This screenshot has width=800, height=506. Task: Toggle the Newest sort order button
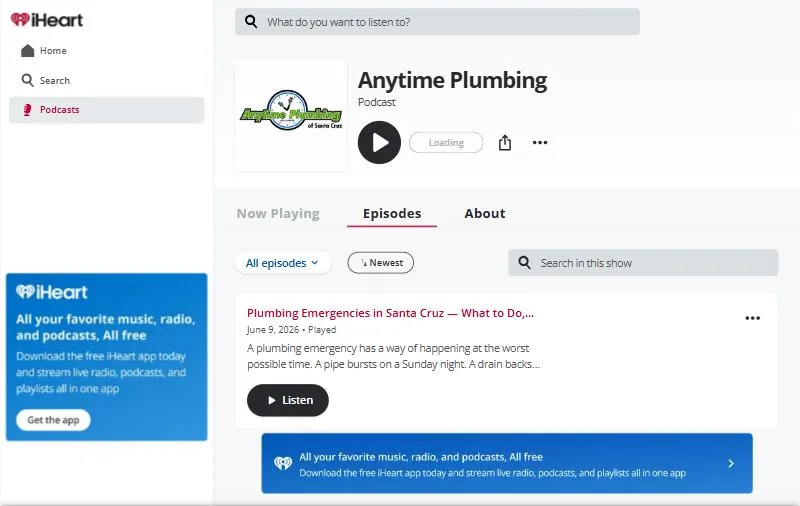[381, 263]
